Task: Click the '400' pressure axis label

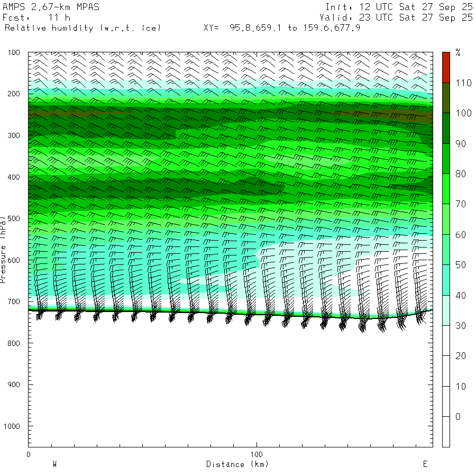Action: [x=14, y=177]
